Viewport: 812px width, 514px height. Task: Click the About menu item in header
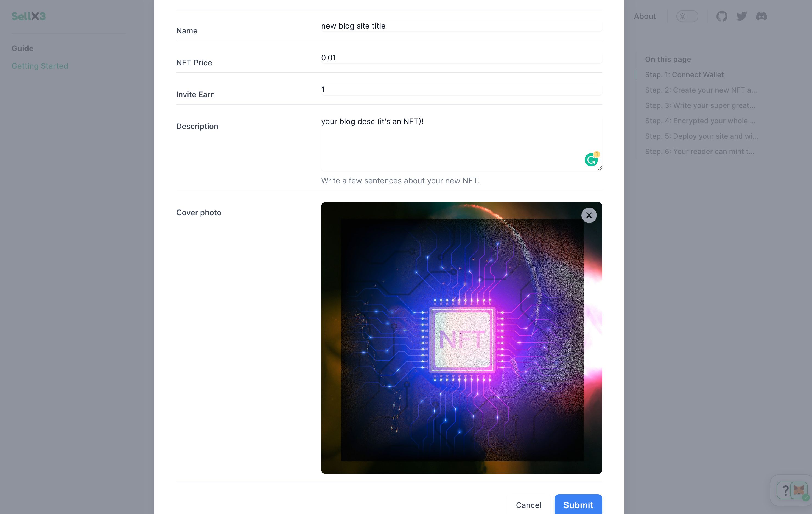(x=645, y=16)
